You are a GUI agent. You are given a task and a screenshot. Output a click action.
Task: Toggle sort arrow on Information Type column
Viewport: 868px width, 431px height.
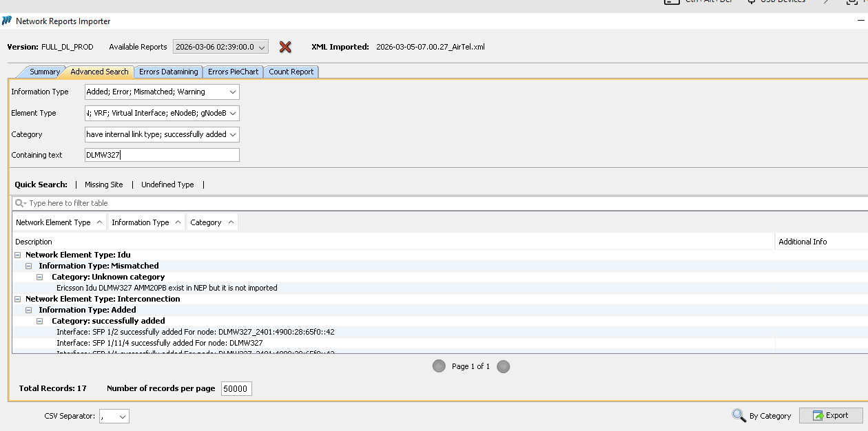pos(178,222)
